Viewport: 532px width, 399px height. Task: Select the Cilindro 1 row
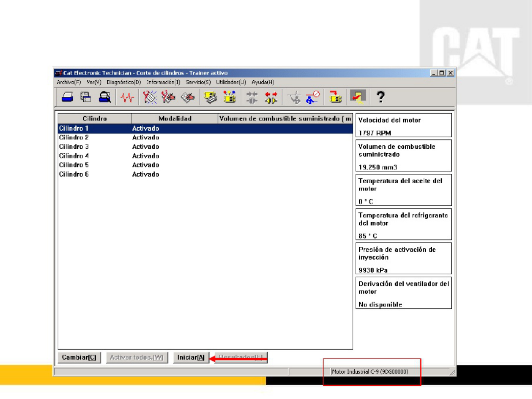click(x=205, y=128)
